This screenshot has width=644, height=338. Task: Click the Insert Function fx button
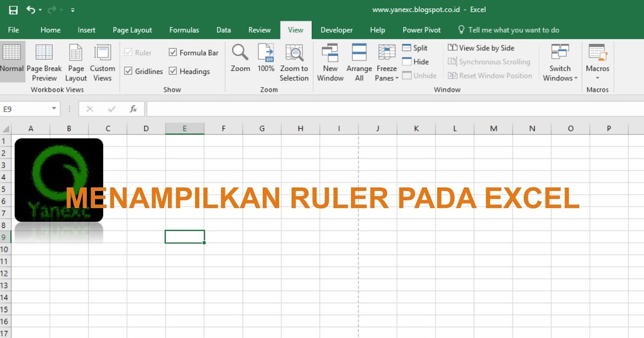pos(133,109)
